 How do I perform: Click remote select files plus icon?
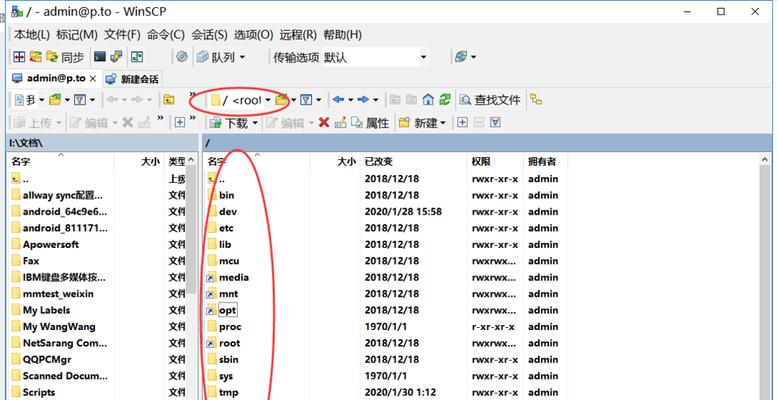click(462, 122)
